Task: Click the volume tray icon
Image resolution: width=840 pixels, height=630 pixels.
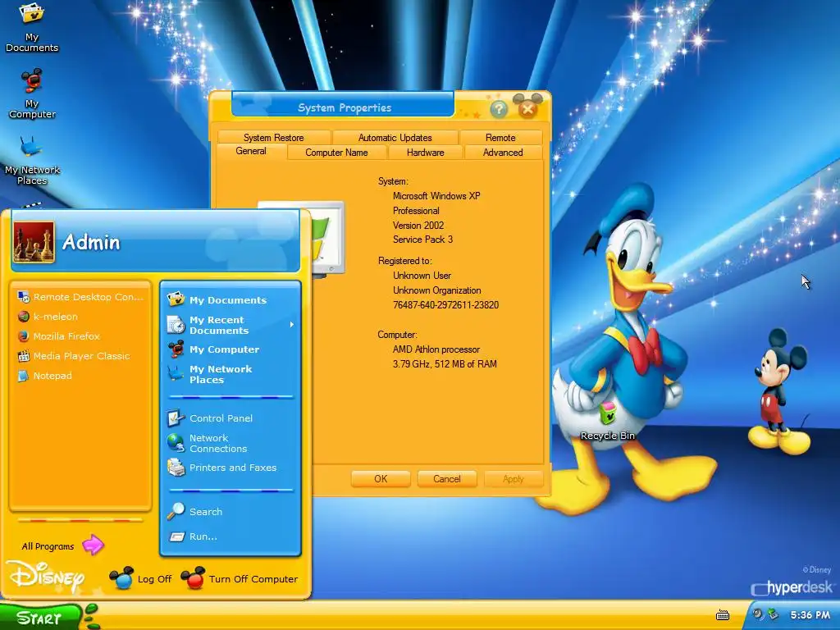Action: pos(757,614)
